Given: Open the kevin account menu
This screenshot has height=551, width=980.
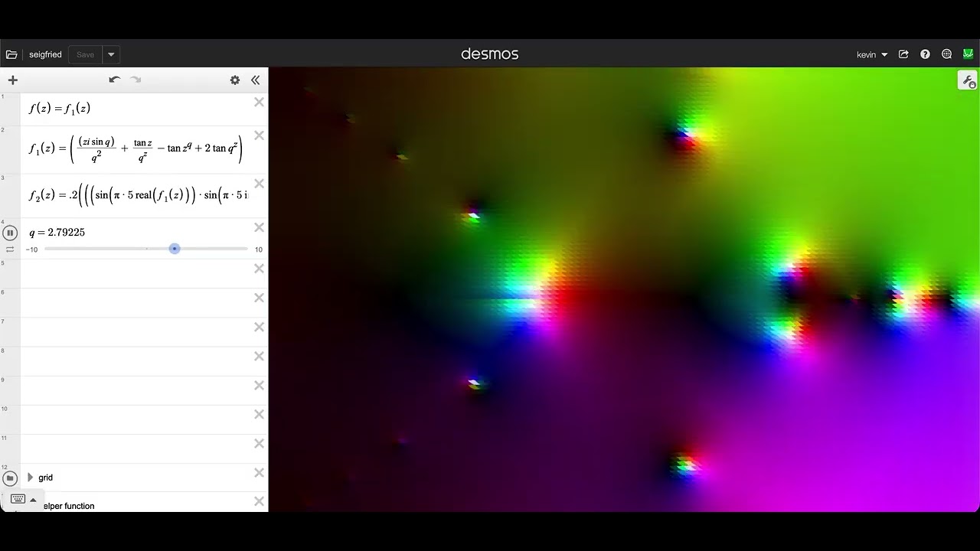Looking at the screenshot, I should click(872, 54).
